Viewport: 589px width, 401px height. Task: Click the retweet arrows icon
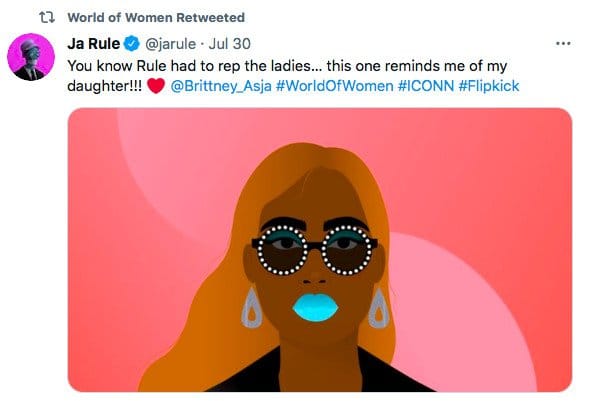[47, 17]
